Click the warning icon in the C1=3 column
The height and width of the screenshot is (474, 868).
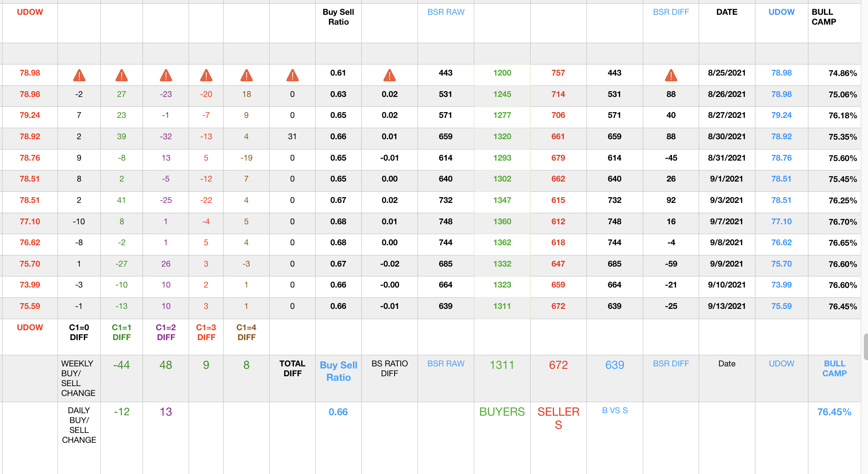pos(206,75)
